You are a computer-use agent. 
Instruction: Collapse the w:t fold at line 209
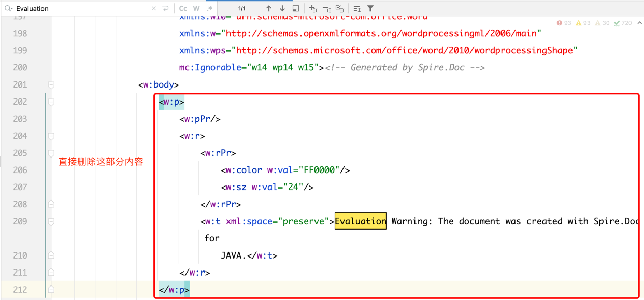tap(51, 221)
